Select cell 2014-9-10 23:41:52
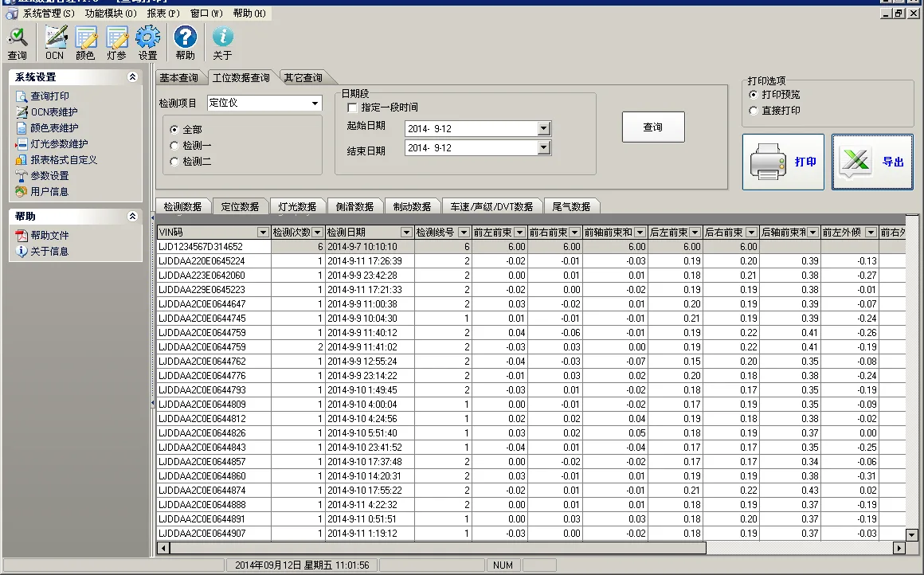Screen dimensions: 924x575 pyautogui.click(x=370, y=447)
